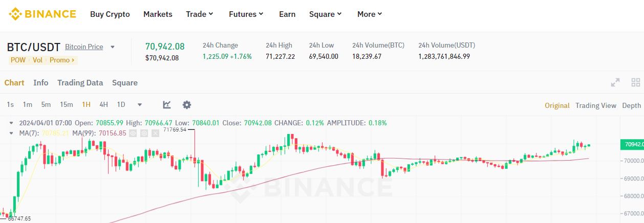This screenshot has height=223, width=644.
Task: Switch chart interval to 4H
Action: pyautogui.click(x=103, y=105)
